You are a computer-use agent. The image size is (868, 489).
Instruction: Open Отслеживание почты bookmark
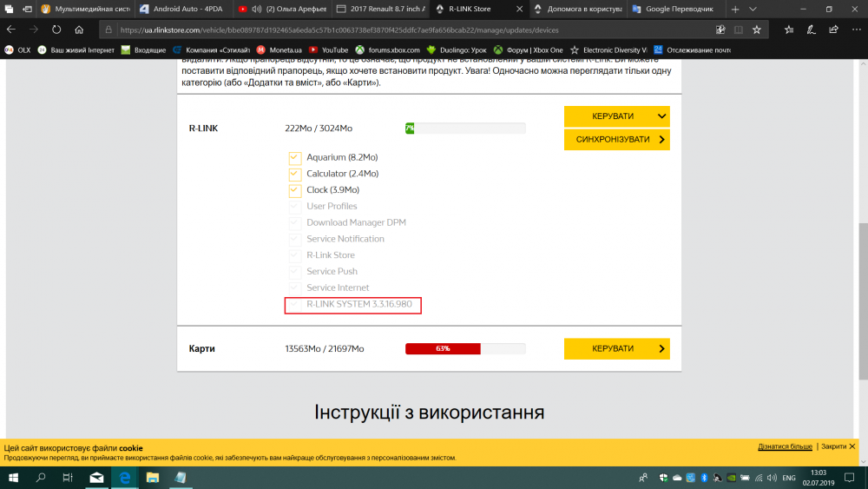(x=692, y=50)
